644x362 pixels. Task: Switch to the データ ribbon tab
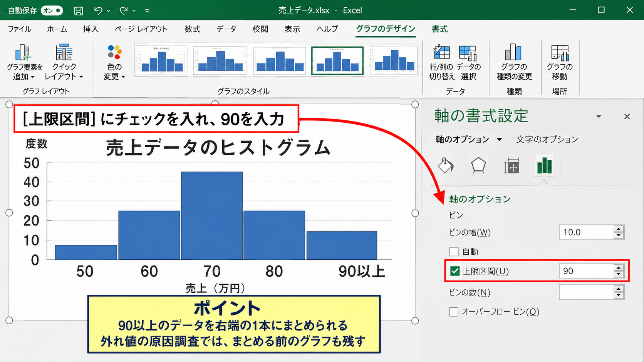click(x=226, y=29)
